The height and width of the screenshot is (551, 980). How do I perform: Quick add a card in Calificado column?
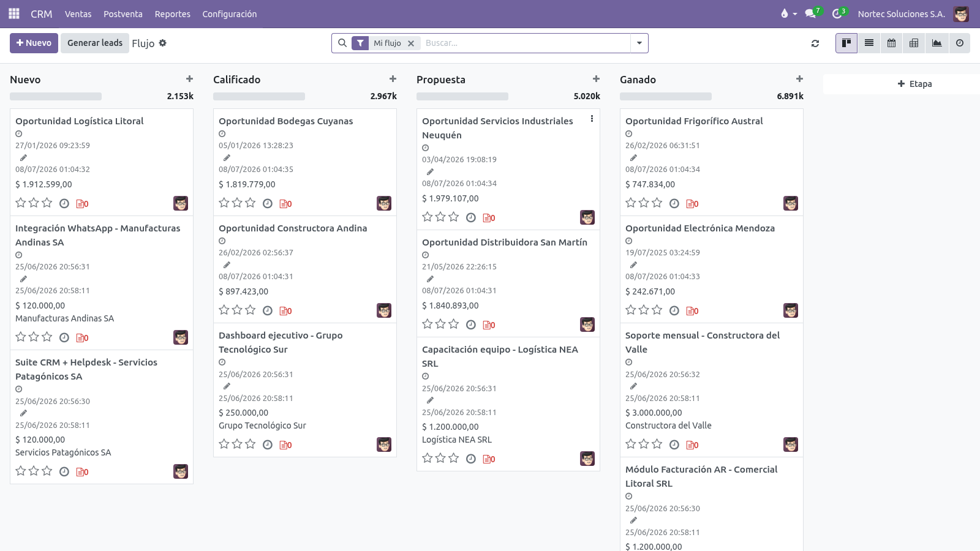coord(393,79)
